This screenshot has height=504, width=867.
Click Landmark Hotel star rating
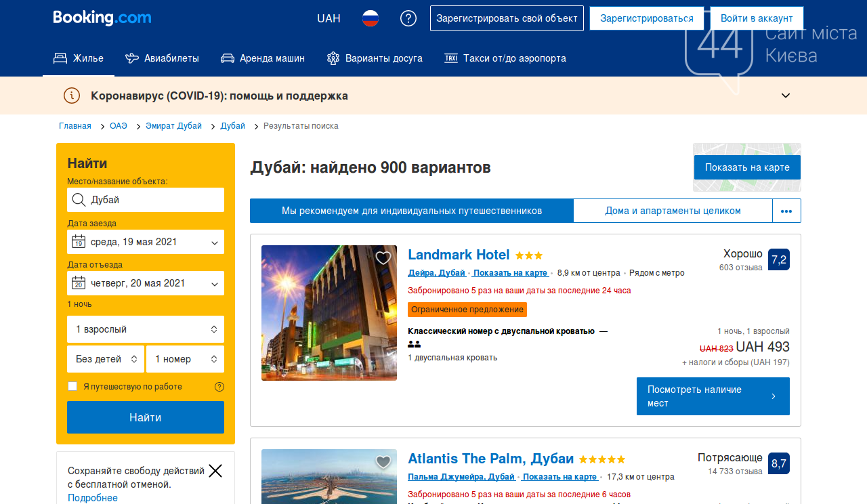pyautogui.click(x=529, y=255)
